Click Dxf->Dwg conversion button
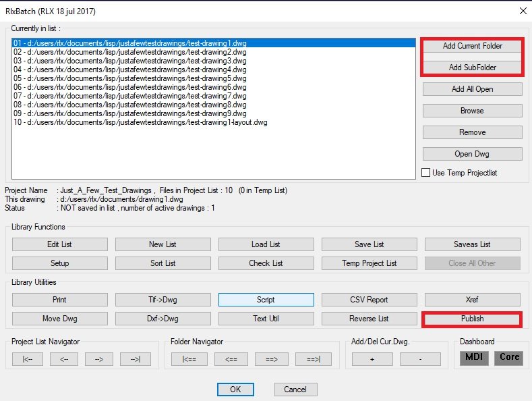This screenshot has width=532, height=401. (163, 319)
